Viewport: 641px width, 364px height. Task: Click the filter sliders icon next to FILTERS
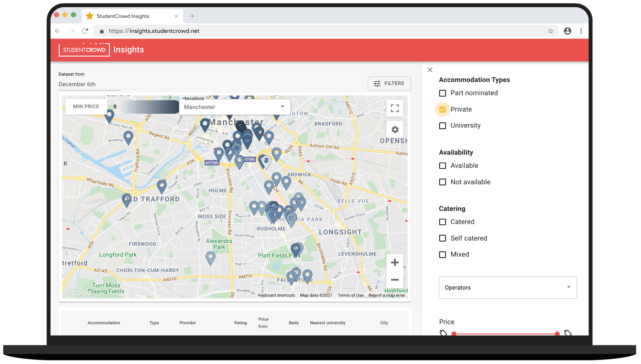click(x=378, y=83)
